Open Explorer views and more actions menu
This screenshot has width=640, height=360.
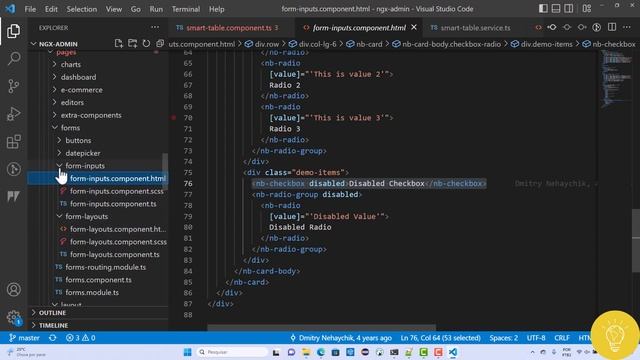[155, 27]
